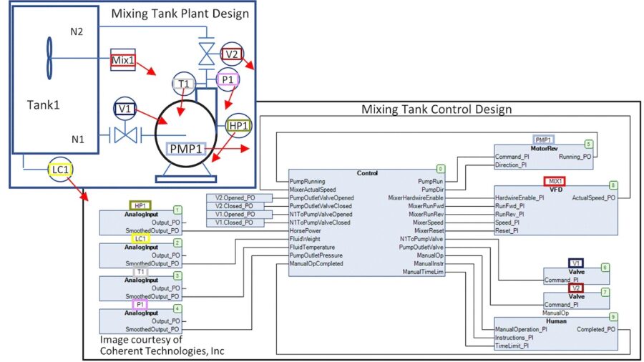Click the V2.Opened_PO input box
This screenshot has width=644, height=362.
pyautogui.click(x=239, y=198)
